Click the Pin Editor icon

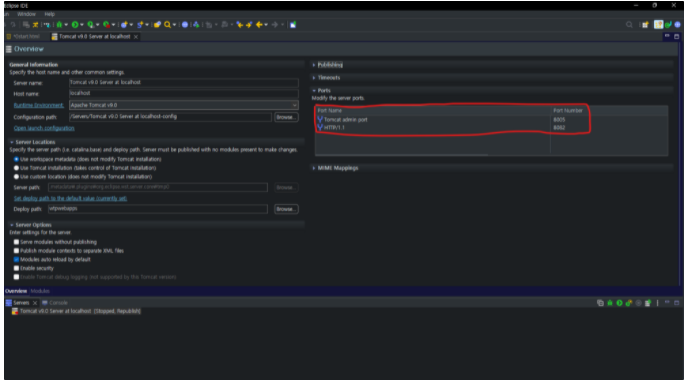[x=293, y=25]
